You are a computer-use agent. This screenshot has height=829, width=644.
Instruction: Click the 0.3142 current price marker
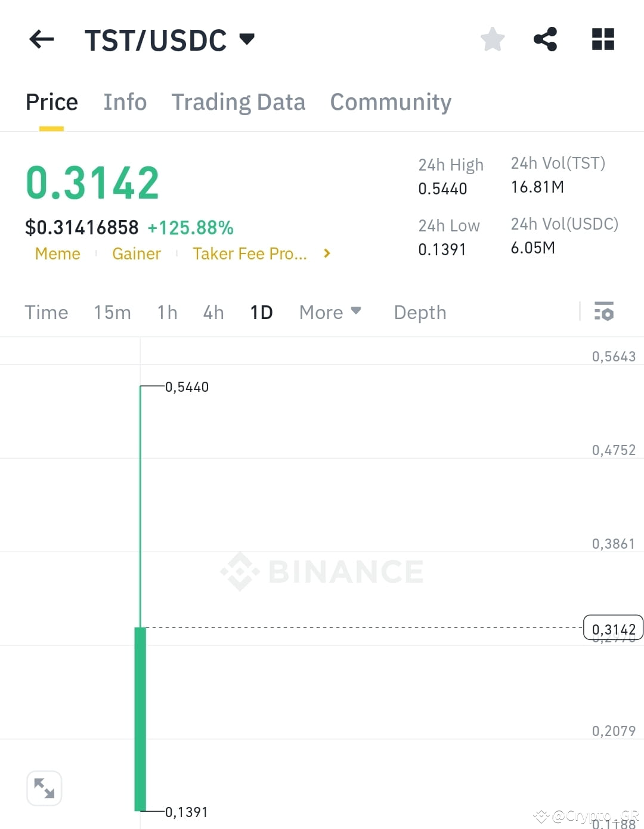pos(613,628)
